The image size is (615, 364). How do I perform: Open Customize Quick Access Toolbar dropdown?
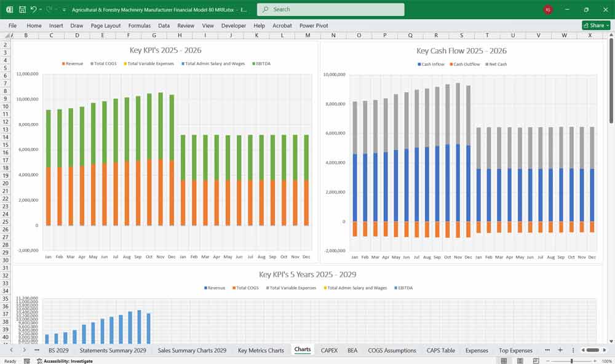[64, 10]
